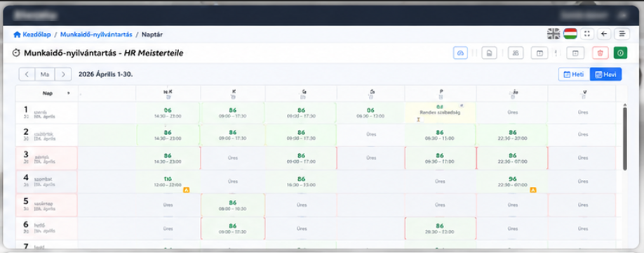
Task: Select day 3's 09:00–17:00 shift cell
Action: 301,158
